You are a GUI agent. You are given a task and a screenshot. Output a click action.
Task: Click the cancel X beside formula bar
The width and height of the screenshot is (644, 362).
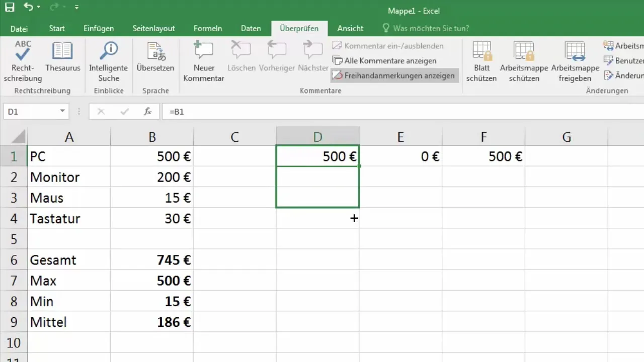(x=101, y=112)
